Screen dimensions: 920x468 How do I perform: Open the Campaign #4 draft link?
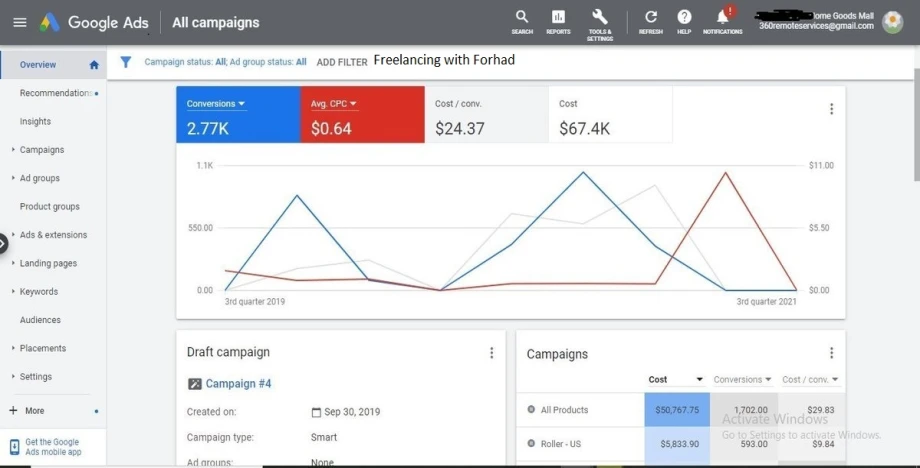click(x=238, y=384)
